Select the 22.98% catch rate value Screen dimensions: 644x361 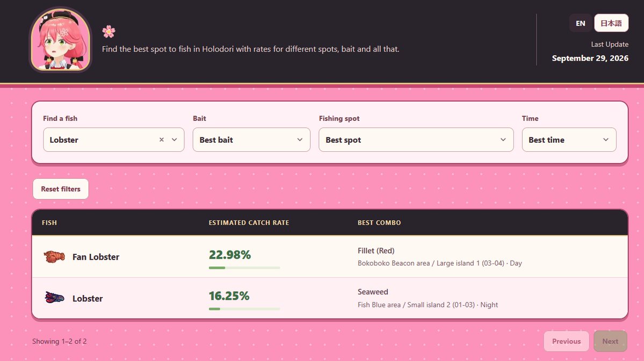pyautogui.click(x=229, y=255)
